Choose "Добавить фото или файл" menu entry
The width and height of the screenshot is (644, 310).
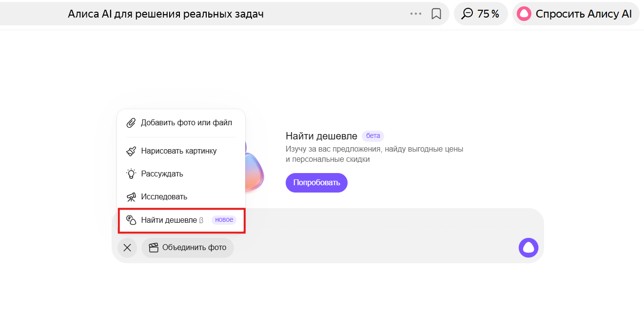point(186,123)
